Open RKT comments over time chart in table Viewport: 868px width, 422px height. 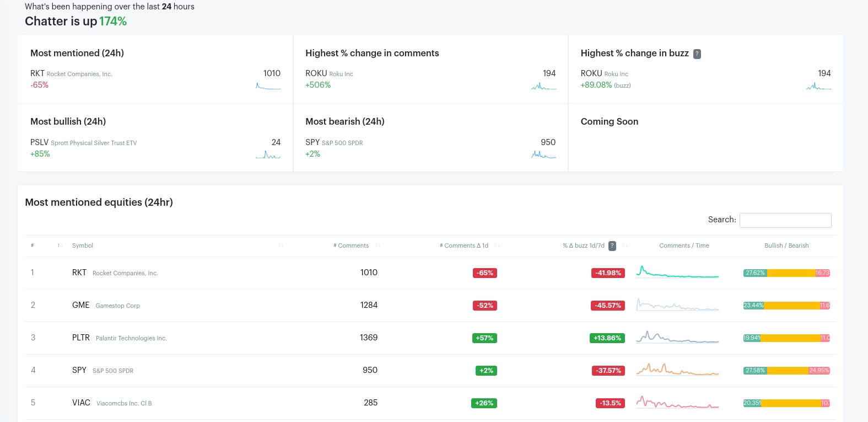pyautogui.click(x=677, y=272)
